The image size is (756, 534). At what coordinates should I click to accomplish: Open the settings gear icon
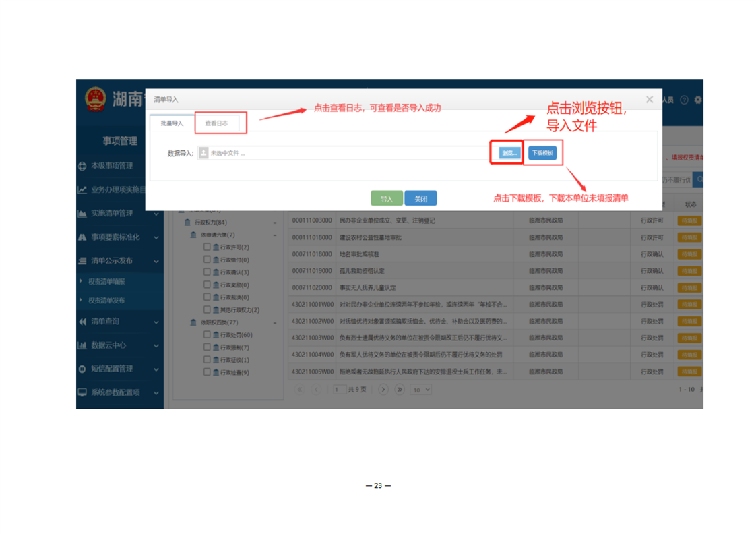697,100
